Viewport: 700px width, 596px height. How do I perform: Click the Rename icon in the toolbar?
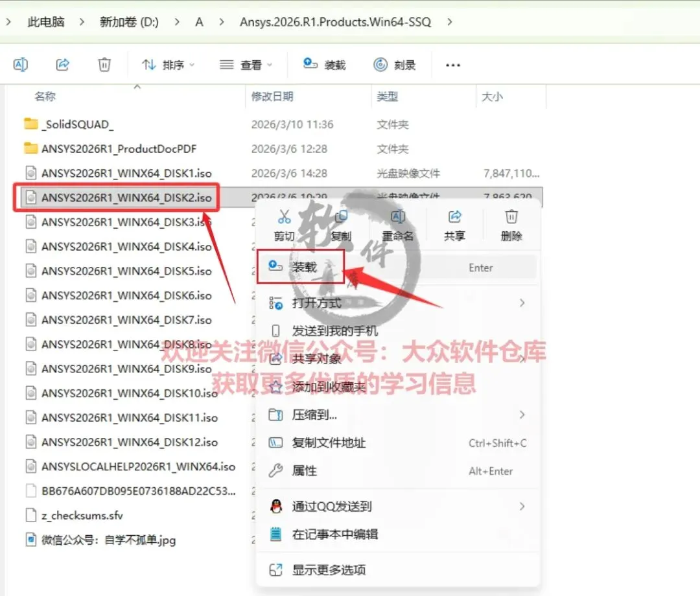point(21,65)
